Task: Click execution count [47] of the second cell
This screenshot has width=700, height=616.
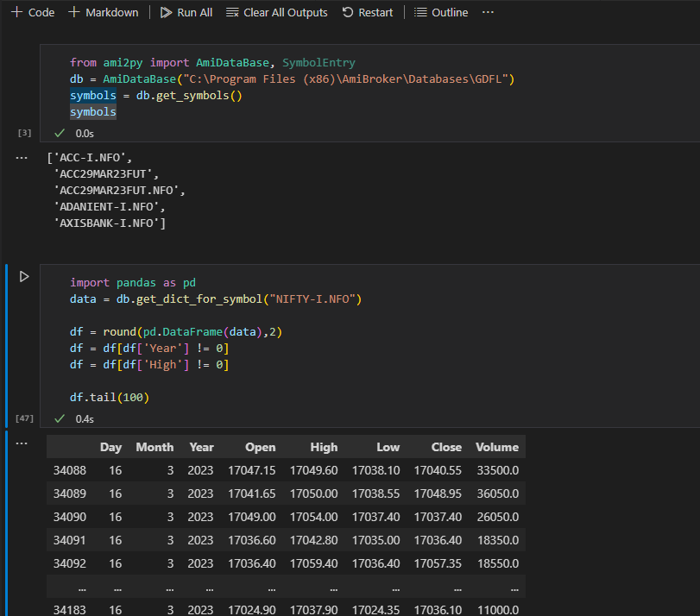Action: (22, 418)
